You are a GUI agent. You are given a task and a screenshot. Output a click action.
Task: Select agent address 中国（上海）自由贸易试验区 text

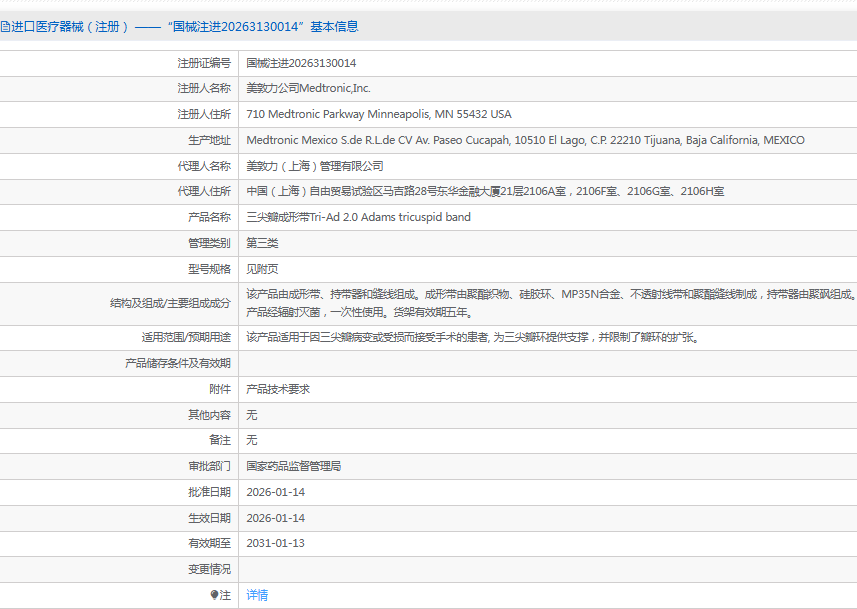(485, 191)
